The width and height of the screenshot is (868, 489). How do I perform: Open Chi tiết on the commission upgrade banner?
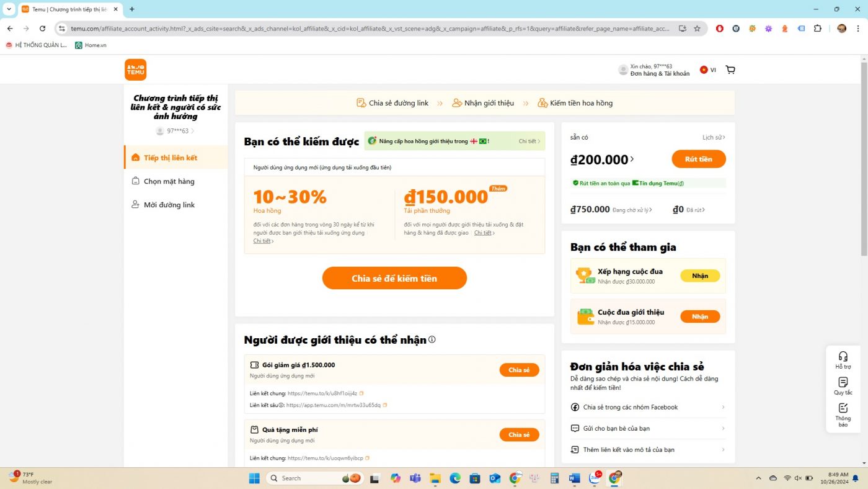[529, 141]
